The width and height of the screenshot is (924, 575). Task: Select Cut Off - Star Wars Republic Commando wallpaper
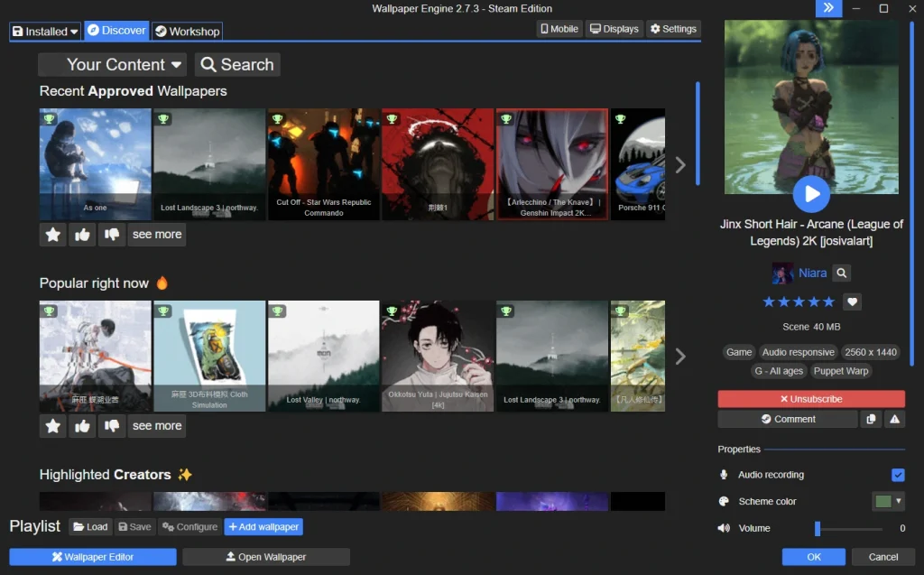click(x=324, y=164)
